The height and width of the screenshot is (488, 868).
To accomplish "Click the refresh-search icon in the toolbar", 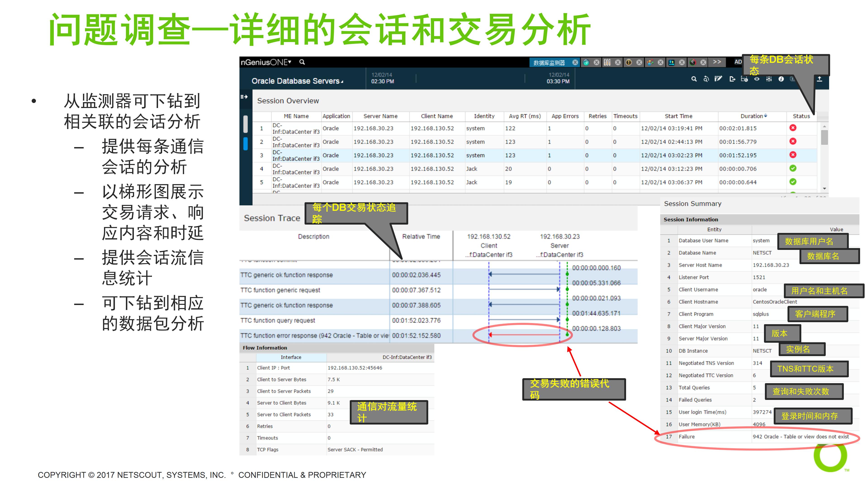I will pos(706,79).
